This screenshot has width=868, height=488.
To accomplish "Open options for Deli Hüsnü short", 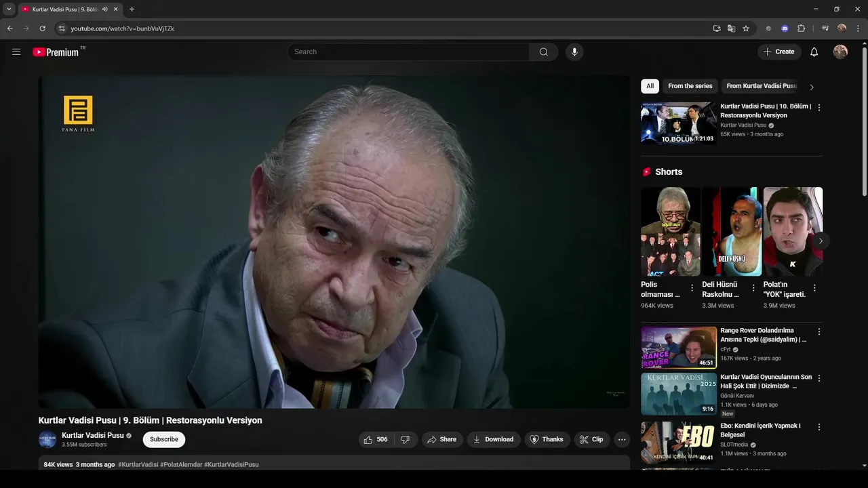I will (x=753, y=288).
